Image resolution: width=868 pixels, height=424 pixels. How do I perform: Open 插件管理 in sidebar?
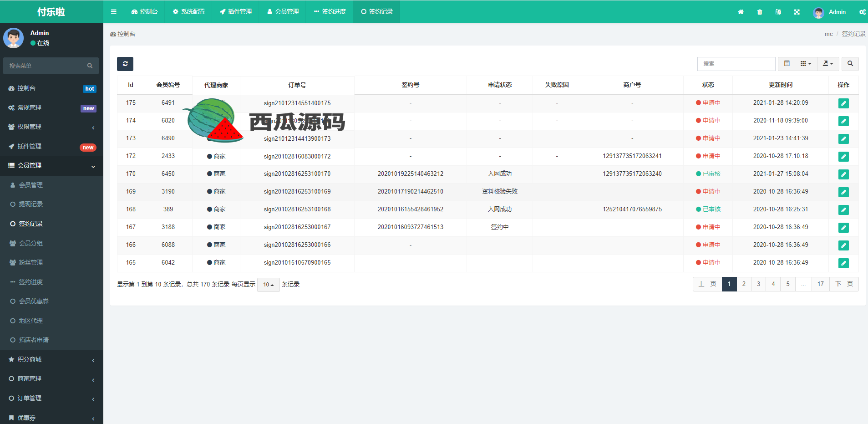51,147
